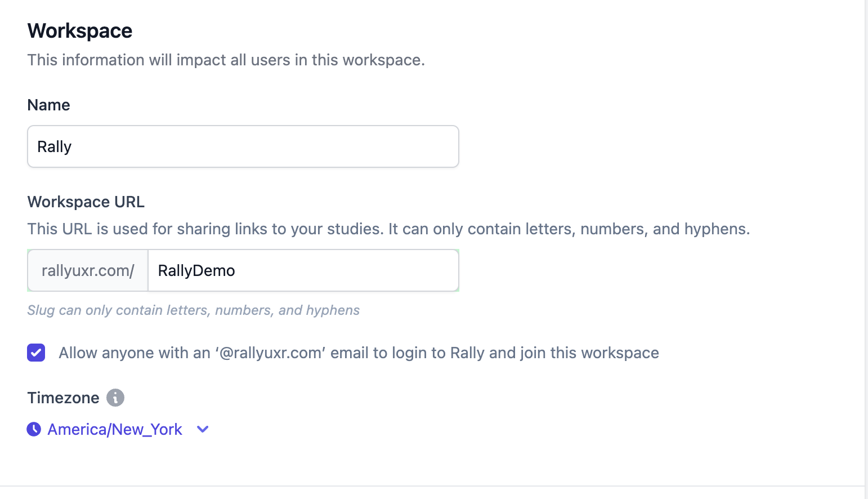The image size is (868, 499).
Task: Click the "rallyuxr.com/" URL prefix box
Action: coord(88,270)
